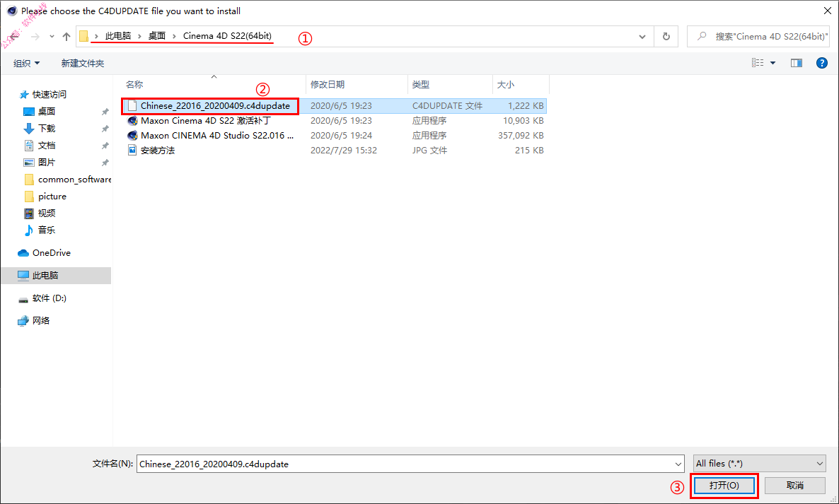
Task: Click 桌面 in the address path
Action: (x=157, y=36)
